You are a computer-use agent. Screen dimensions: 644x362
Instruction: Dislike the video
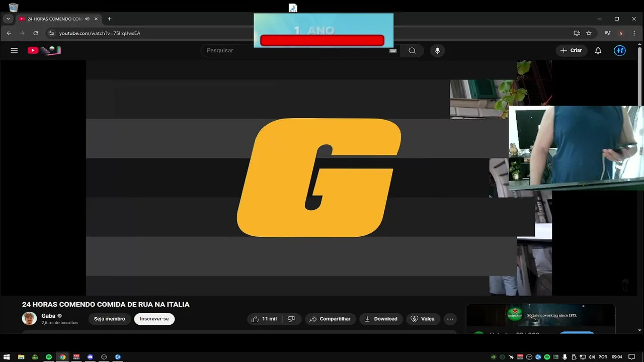[x=291, y=319]
